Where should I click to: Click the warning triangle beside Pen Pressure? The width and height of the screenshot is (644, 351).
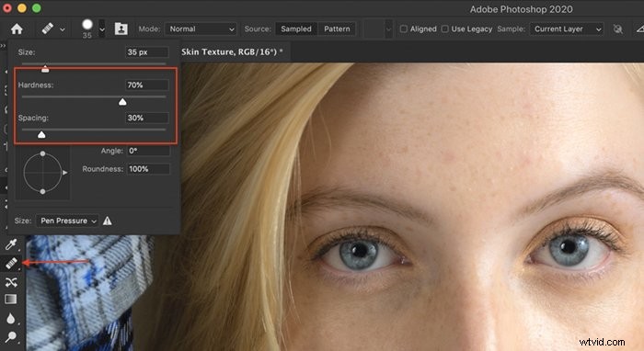[108, 221]
